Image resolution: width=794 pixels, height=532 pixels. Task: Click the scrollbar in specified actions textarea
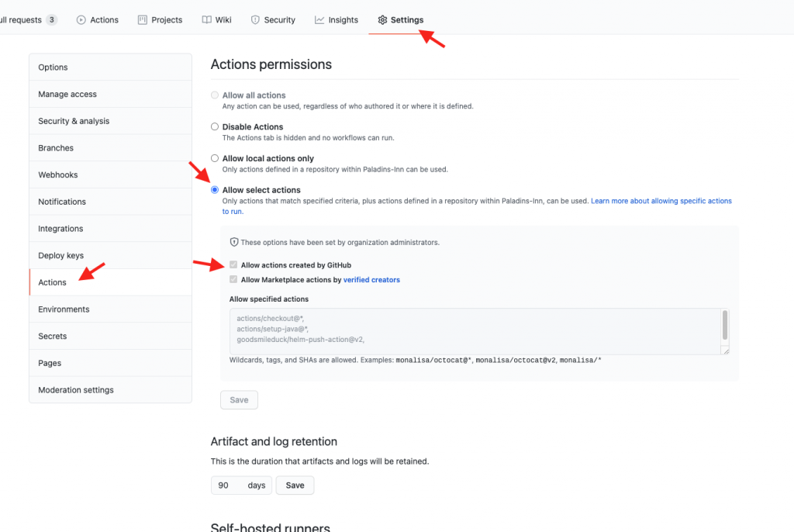[725, 325]
